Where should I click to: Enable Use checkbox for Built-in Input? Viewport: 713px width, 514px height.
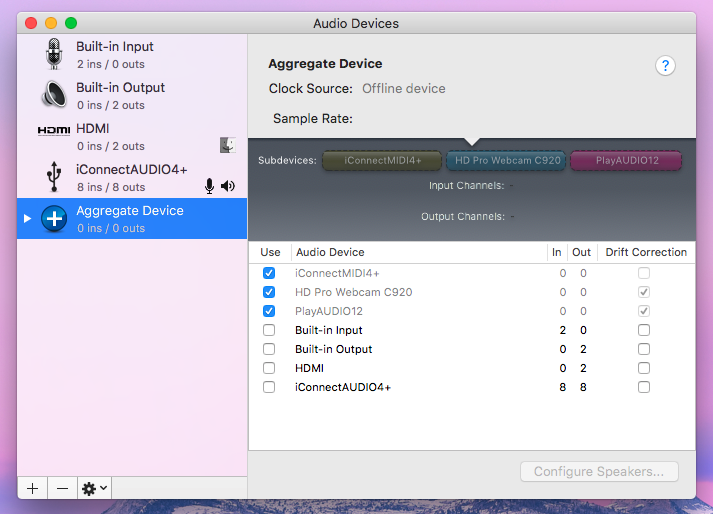click(269, 330)
